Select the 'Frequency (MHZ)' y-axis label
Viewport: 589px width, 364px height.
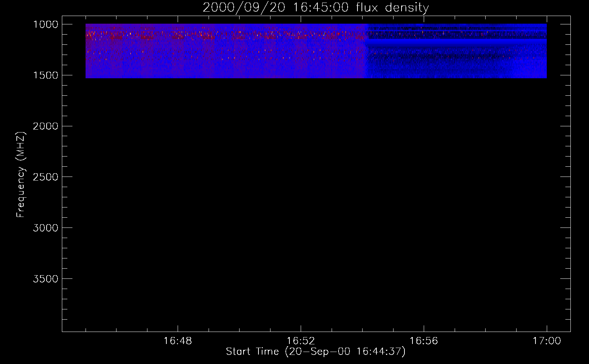[x=21, y=175]
